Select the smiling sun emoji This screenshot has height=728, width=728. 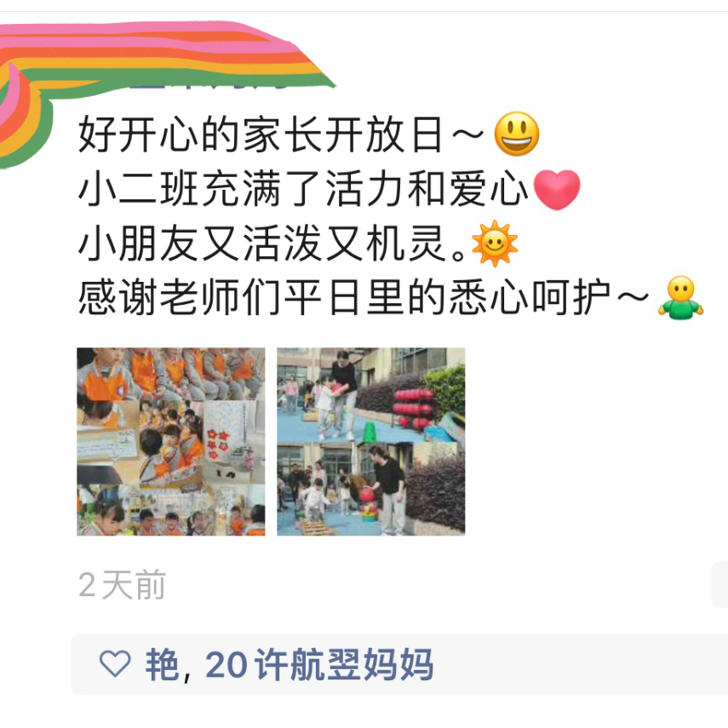pos(495,244)
